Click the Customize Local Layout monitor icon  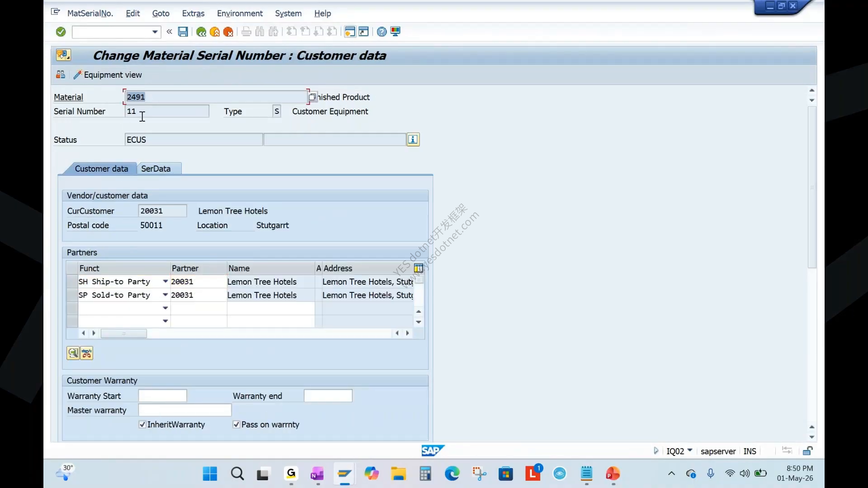tap(396, 32)
